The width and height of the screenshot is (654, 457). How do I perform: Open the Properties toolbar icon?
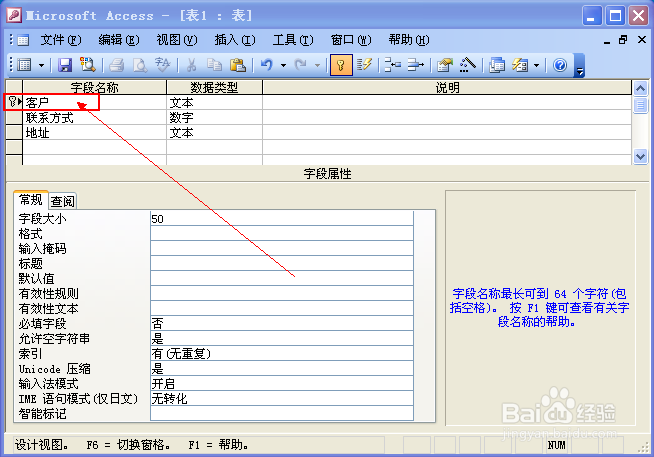click(445, 65)
